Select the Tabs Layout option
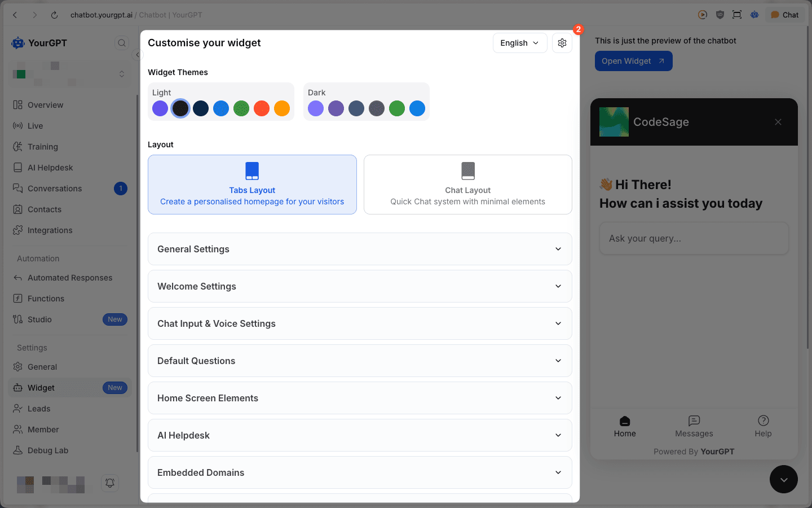 [x=252, y=185]
